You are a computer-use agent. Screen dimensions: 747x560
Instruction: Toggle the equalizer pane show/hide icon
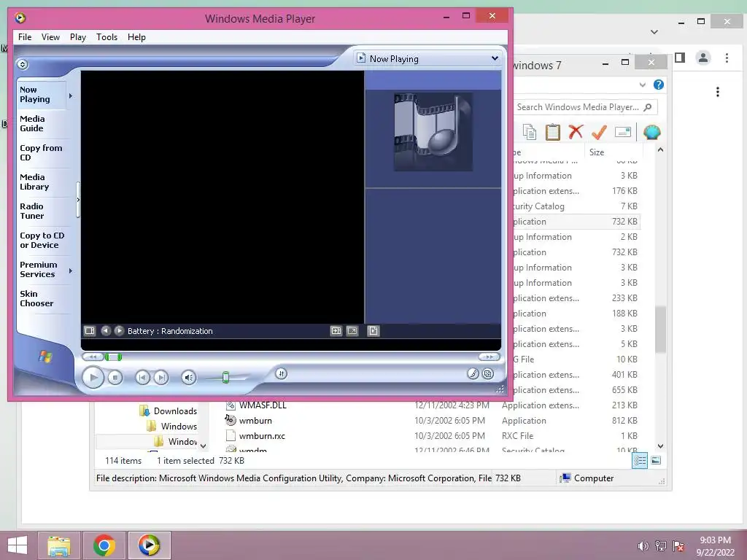[336, 330]
